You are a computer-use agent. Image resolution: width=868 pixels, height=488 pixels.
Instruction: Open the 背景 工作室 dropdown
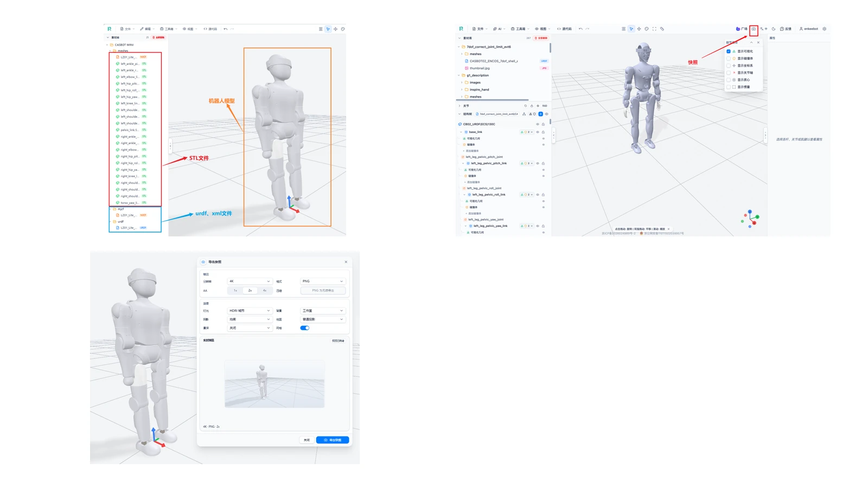(323, 311)
